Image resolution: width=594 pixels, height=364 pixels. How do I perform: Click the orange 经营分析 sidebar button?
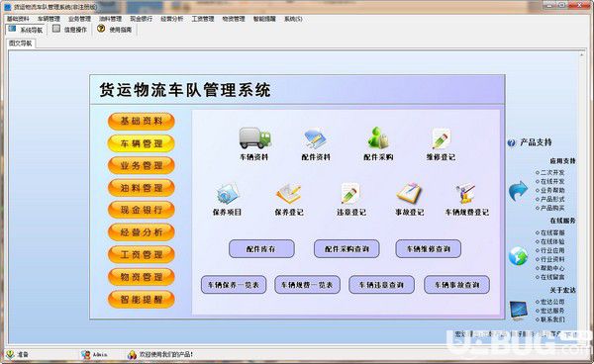coord(142,232)
